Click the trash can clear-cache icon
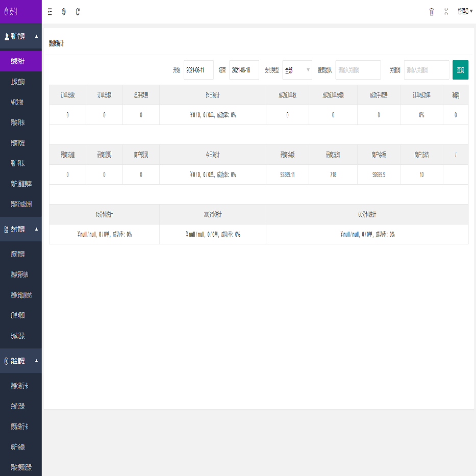 coord(432,12)
